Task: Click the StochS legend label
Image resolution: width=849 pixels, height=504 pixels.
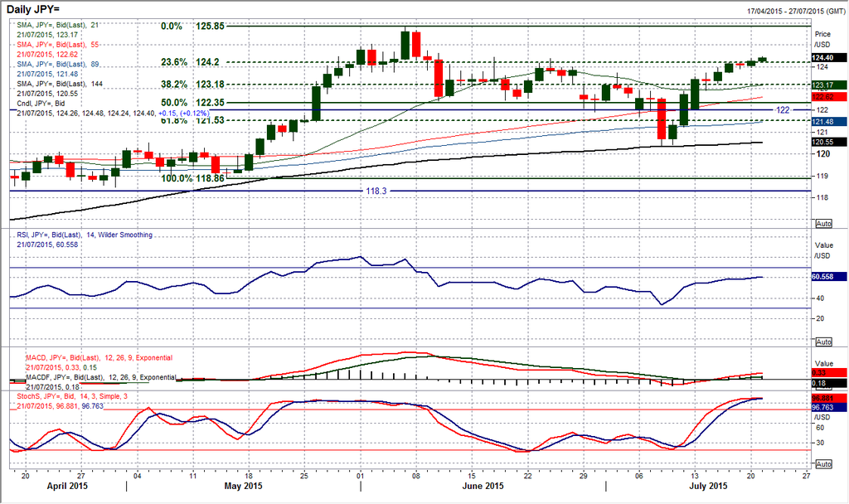Action: 72,396
